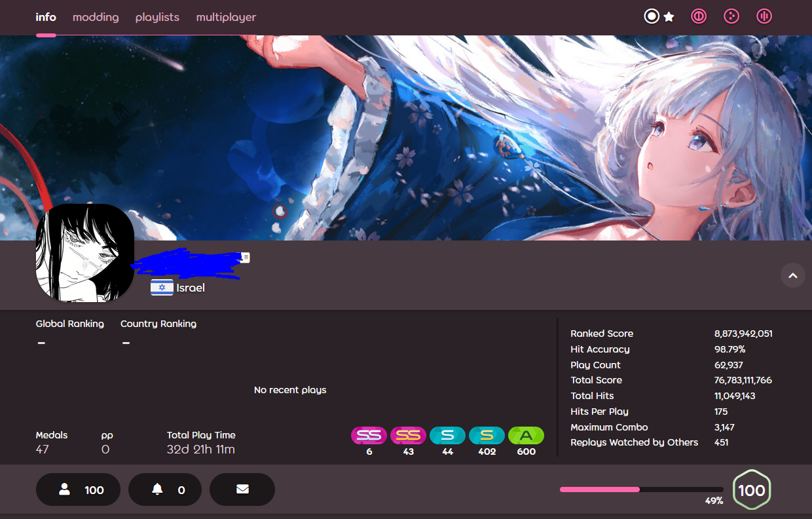Click the Israel flag icon
Screen dimensions: 812x519
click(162, 287)
